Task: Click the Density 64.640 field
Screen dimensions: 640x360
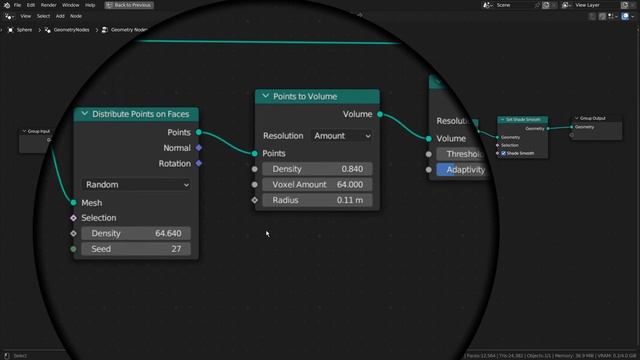Action: click(136, 233)
